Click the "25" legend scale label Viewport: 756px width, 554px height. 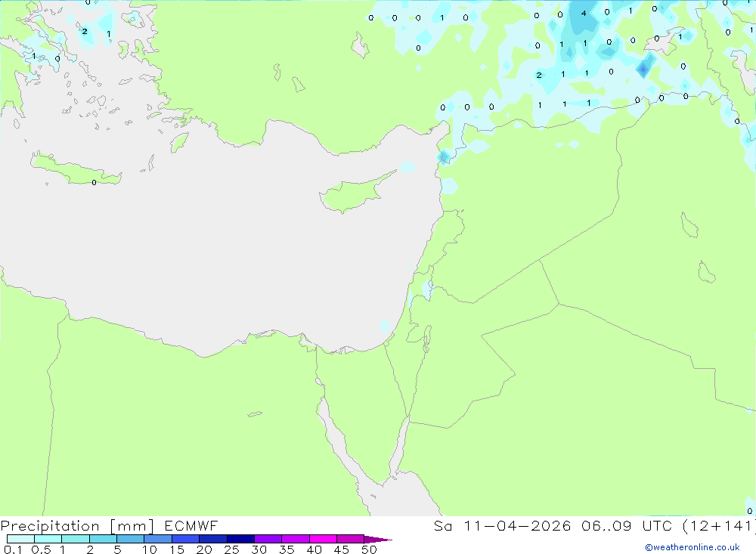pyautogui.click(x=231, y=549)
